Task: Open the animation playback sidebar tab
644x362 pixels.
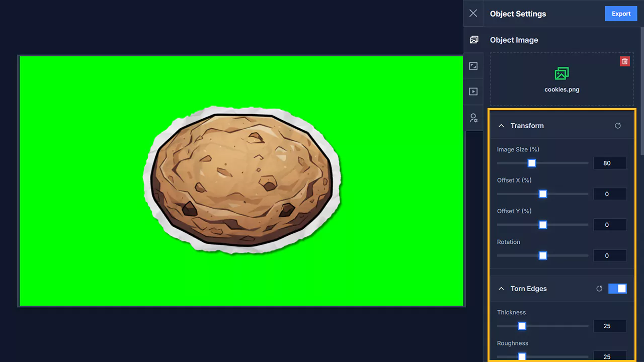Action: 473,92
